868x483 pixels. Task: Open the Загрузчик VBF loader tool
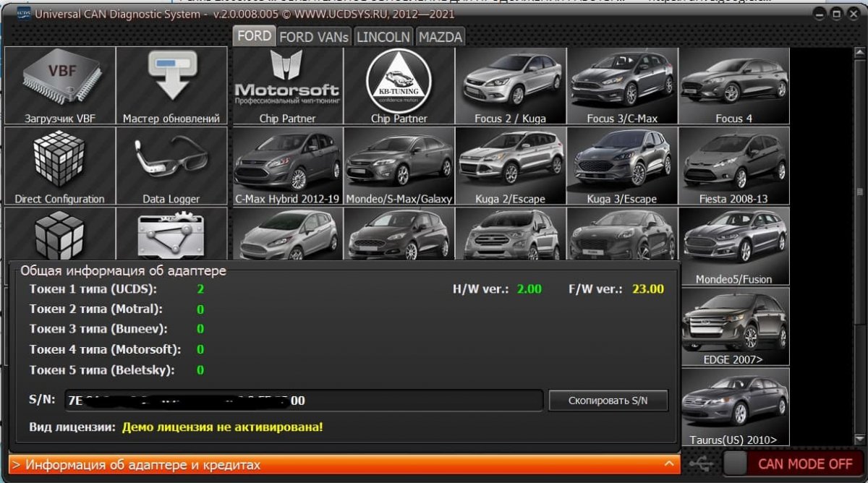(59, 86)
